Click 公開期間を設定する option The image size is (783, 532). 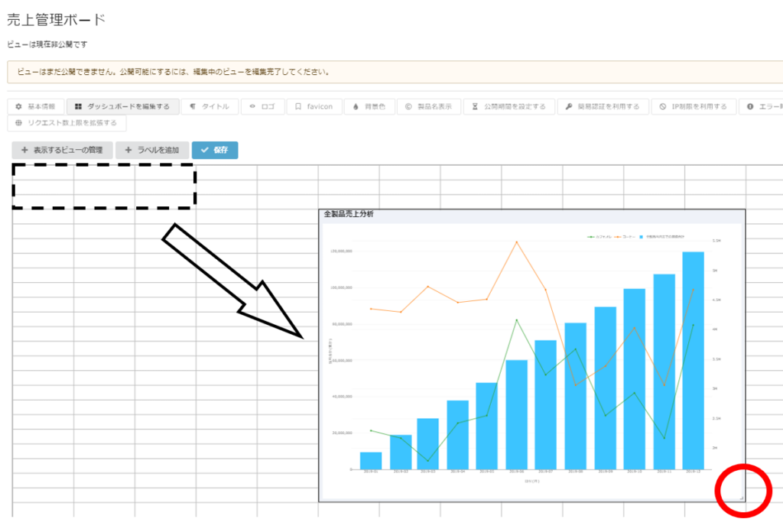pyautogui.click(x=508, y=107)
